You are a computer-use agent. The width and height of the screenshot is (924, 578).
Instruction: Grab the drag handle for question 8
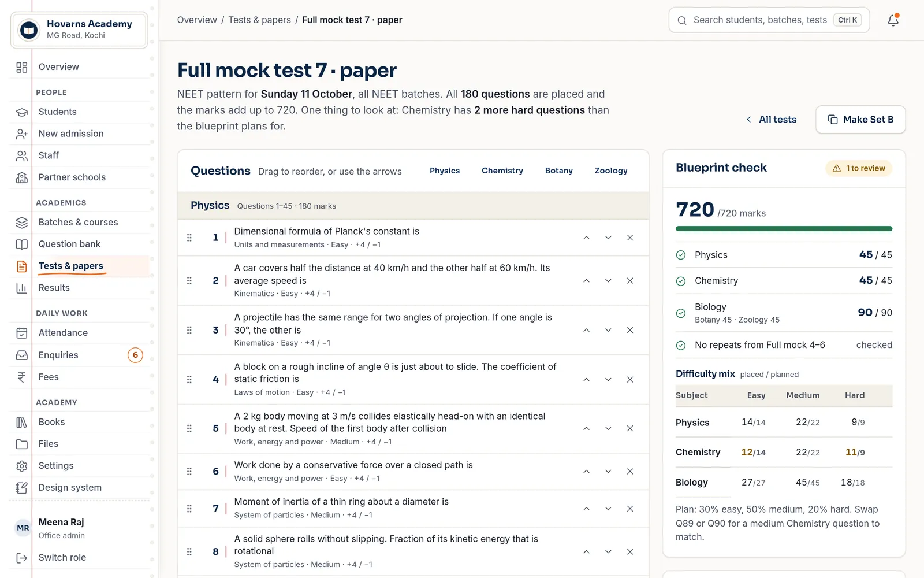[x=189, y=551]
